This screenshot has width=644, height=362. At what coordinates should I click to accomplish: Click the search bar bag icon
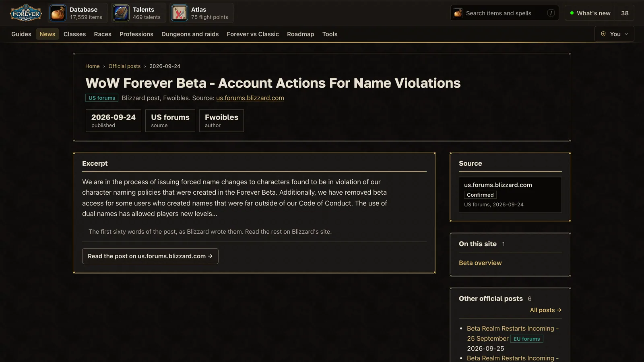[x=458, y=13]
